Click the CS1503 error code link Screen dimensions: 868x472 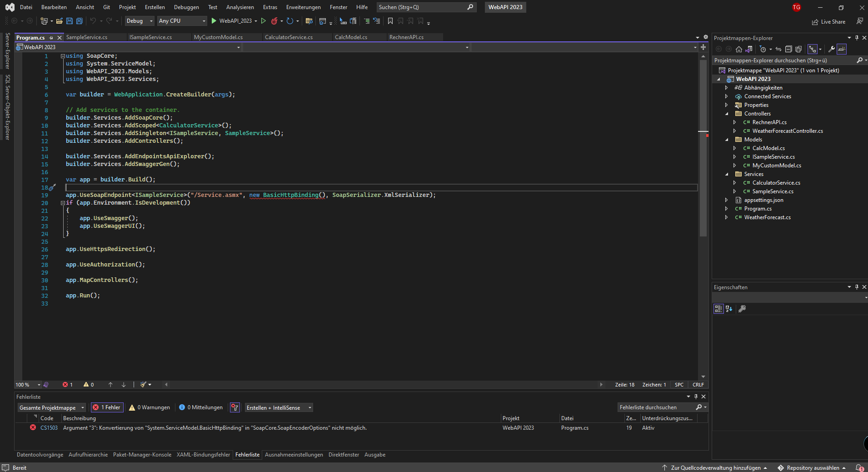click(x=49, y=428)
